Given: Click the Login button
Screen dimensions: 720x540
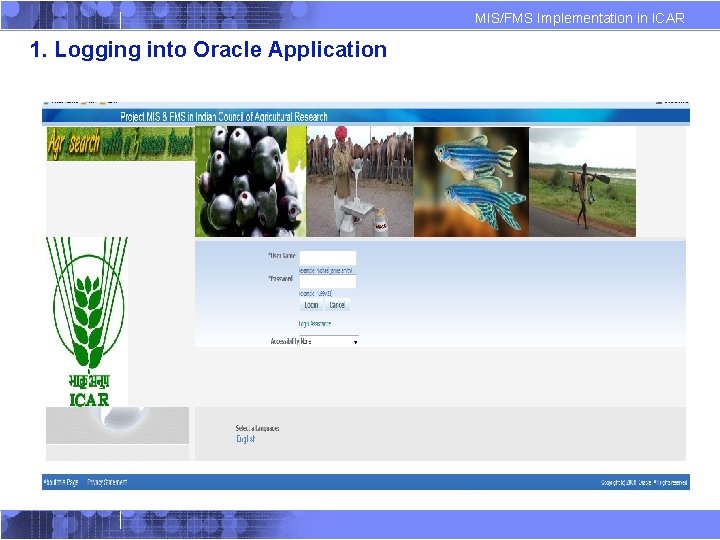Looking at the screenshot, I should [311, 305].
